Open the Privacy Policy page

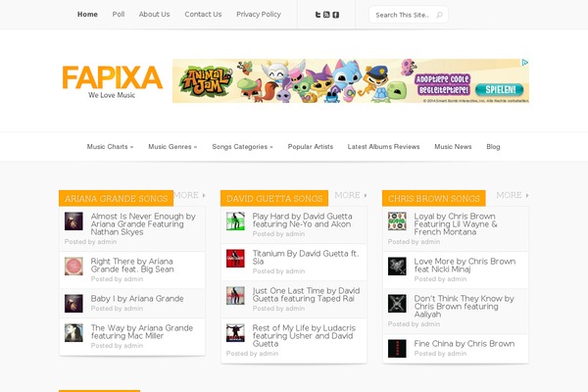pyautogui.click(x=259, y=15)
